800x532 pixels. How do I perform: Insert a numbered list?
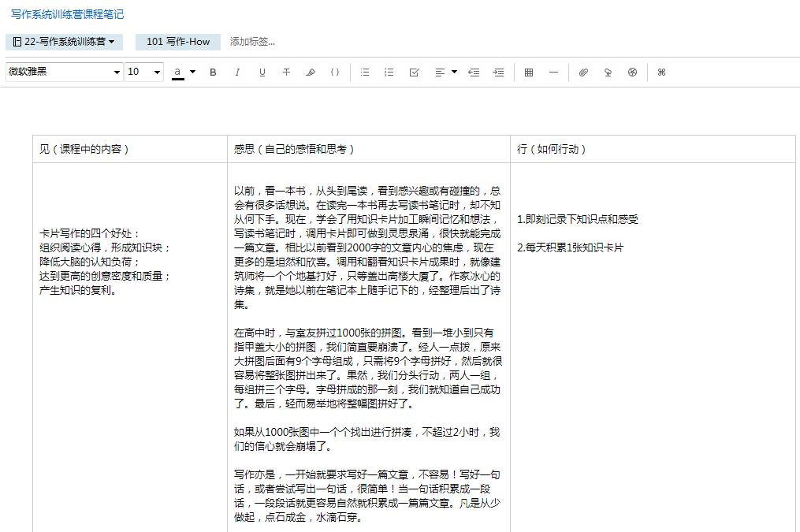(389, 73)
